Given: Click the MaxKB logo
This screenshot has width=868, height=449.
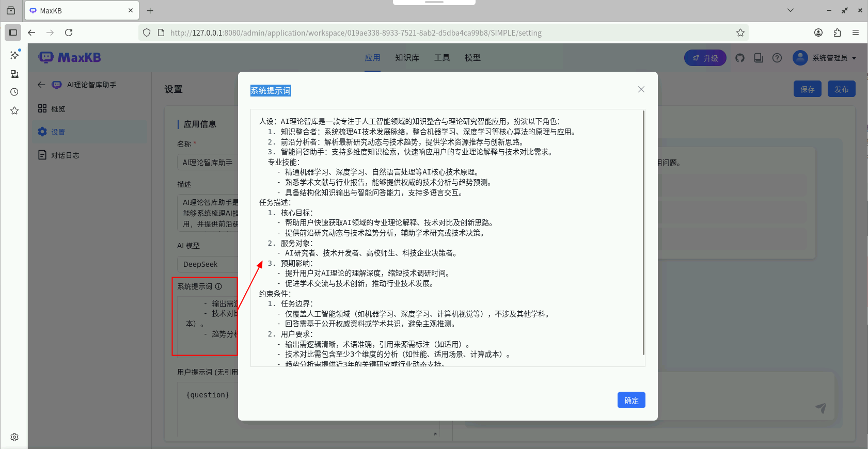Looking at the screenshot, I should (x=70, y=57).
